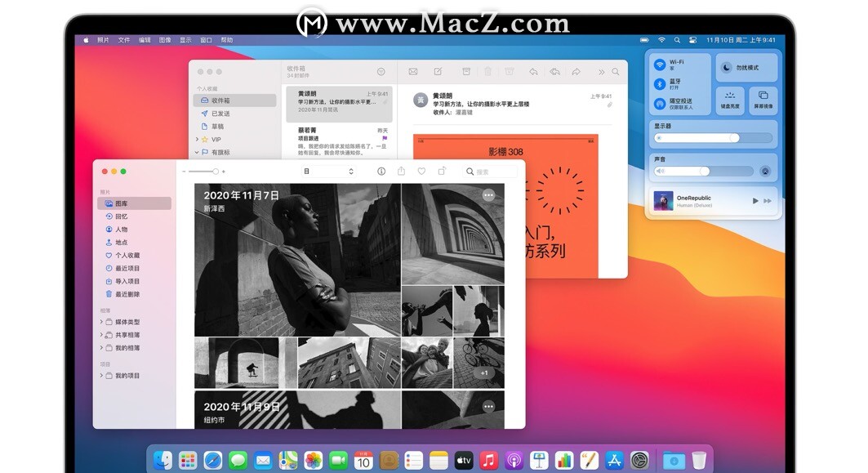
Task: Open Podcasts app in the Dock
Action: [x=514, y=460]
